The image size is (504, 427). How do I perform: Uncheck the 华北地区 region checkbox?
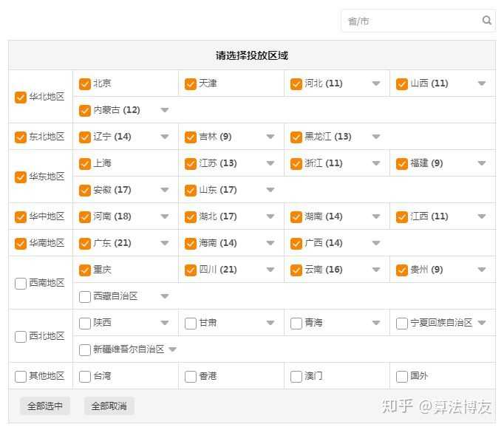[x=21, y=97]
